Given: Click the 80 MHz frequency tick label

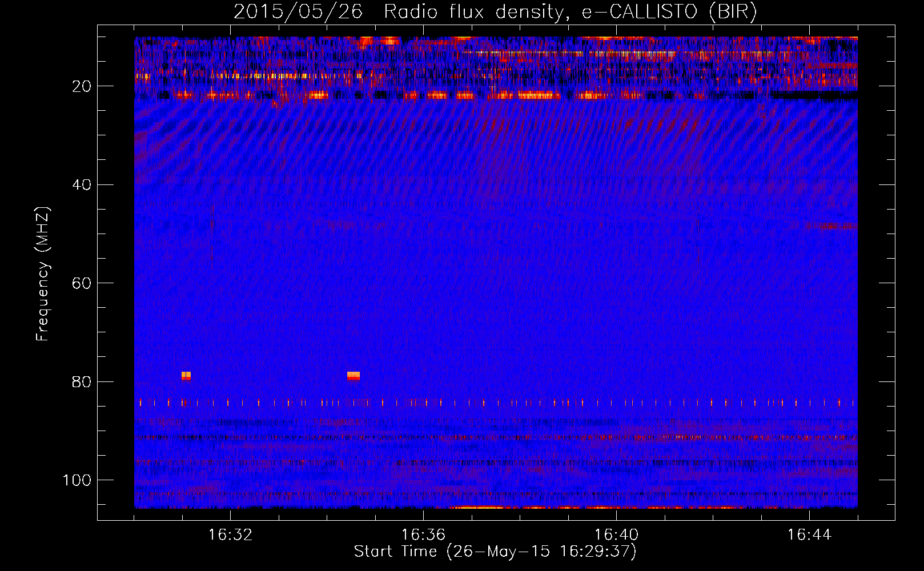Looking at the screenshot, I should pos(82,382).
